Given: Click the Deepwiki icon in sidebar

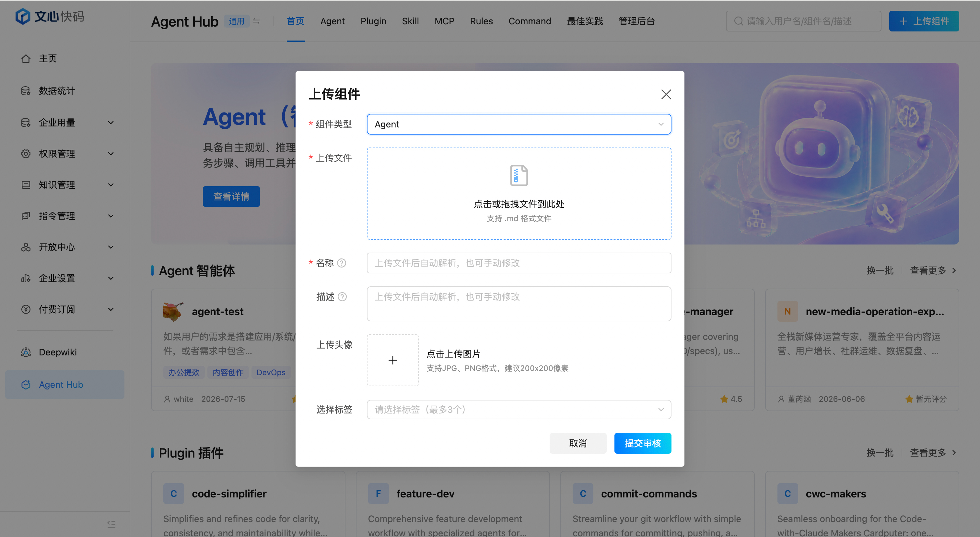Looking at the screenshot, I should pos(26,352).
